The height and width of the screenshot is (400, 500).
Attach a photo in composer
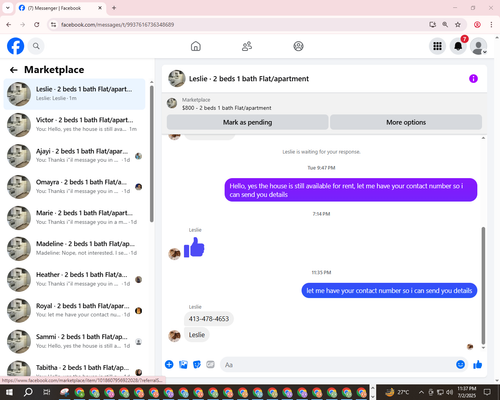point(183,364)
